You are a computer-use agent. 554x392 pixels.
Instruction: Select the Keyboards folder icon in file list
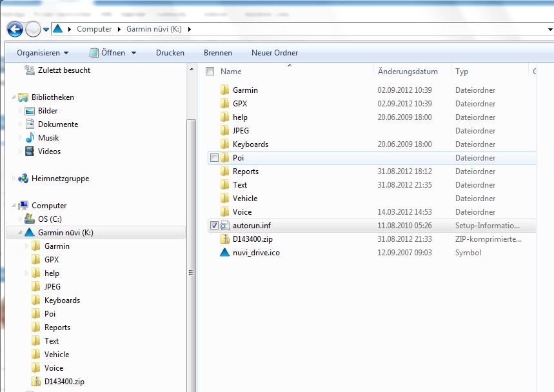(x=224, y=144)
